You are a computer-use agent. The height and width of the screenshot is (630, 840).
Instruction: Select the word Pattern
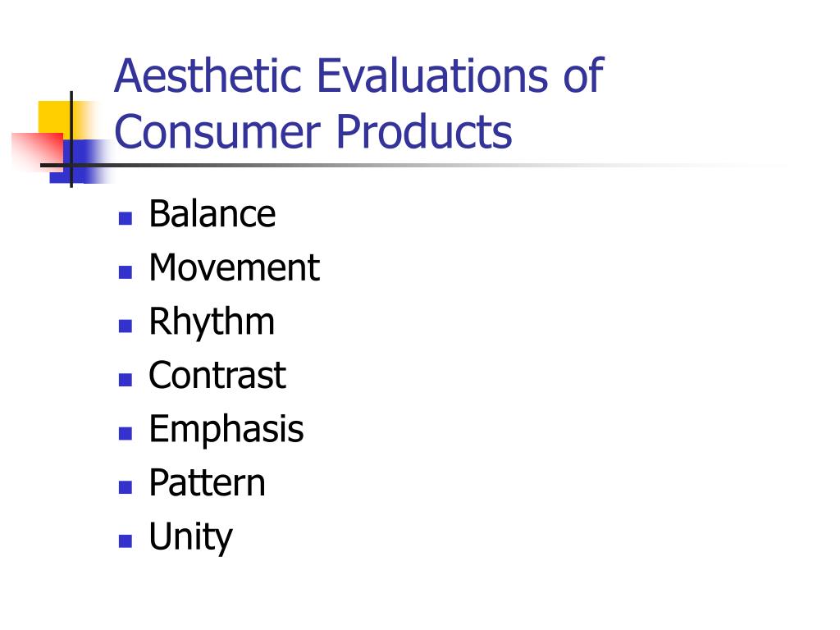coord(208,482)
